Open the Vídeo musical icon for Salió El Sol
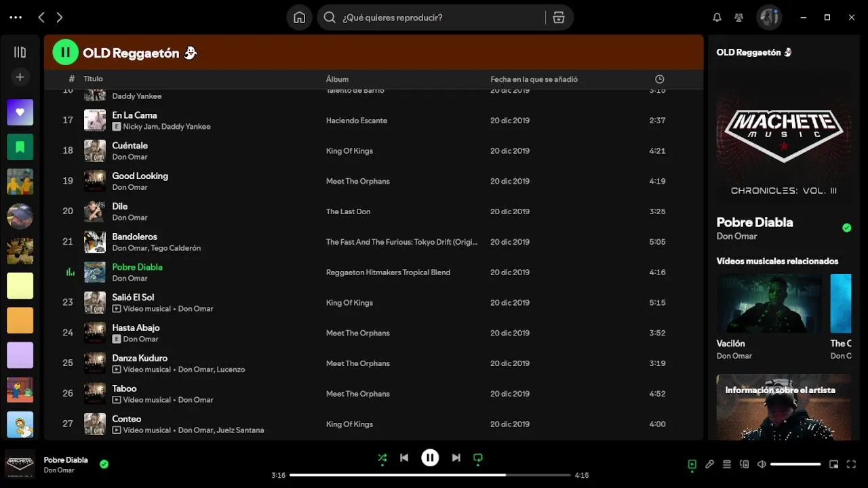868x488 pixels. click(117, 308)
